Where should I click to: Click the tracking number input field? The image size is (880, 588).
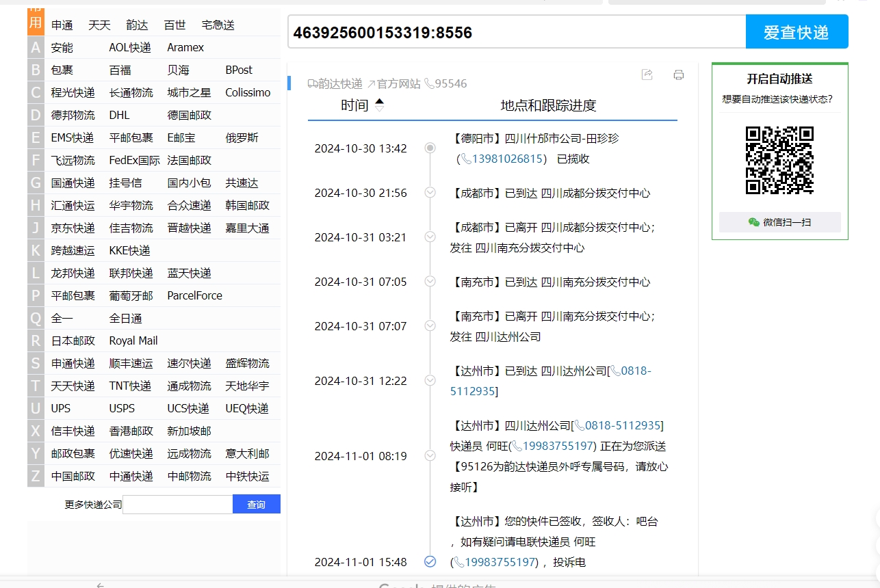click(517, 31)
